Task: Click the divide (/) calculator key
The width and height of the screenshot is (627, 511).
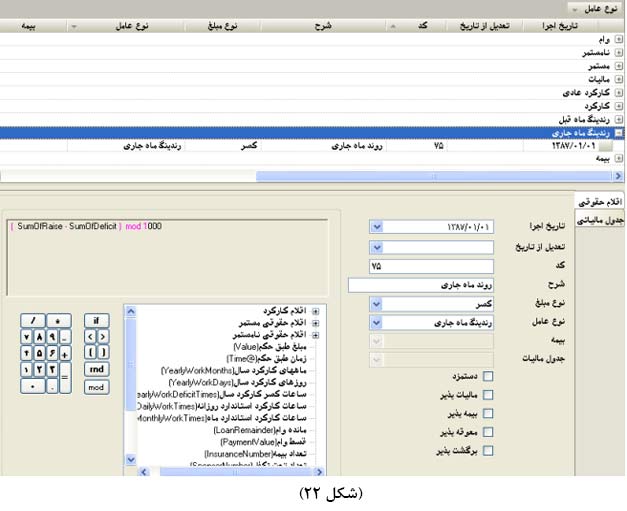Action: pos(33,320)
